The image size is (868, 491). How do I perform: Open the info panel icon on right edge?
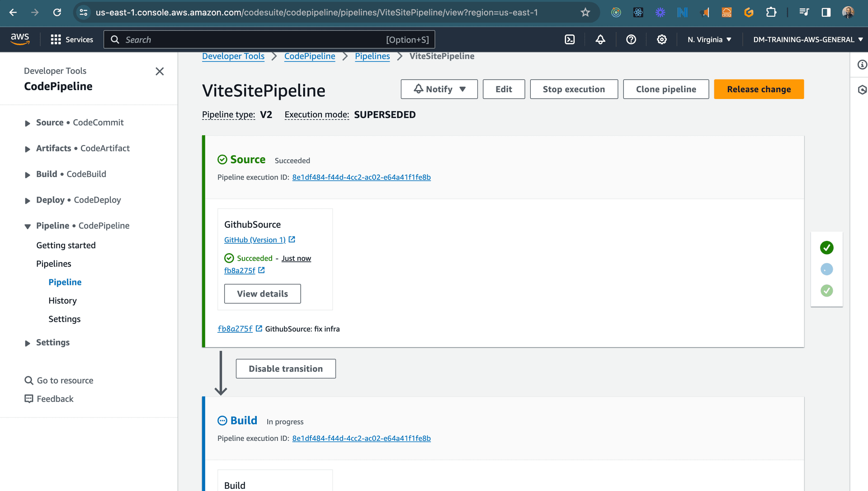point(862,65)
